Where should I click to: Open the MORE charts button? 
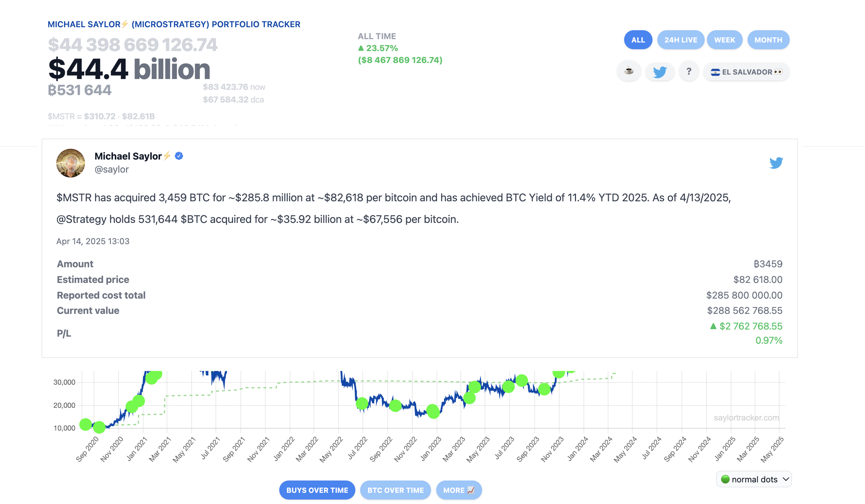pyautogui.click(x=459, y=490)
